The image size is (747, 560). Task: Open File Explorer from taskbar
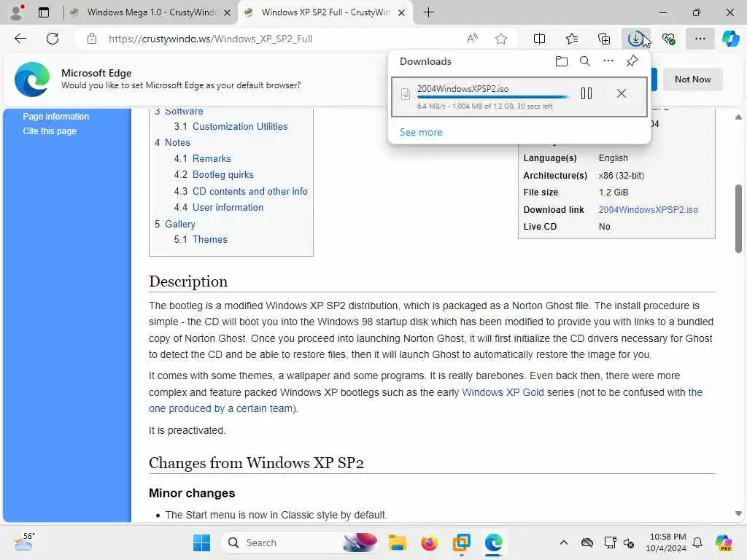click(397, 542)
